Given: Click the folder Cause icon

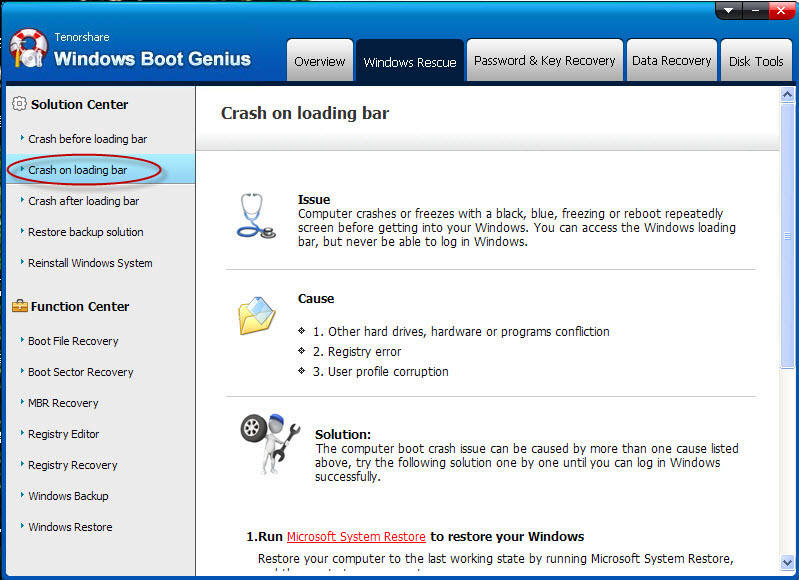Looking at the screenshot, I should [256, 315].
